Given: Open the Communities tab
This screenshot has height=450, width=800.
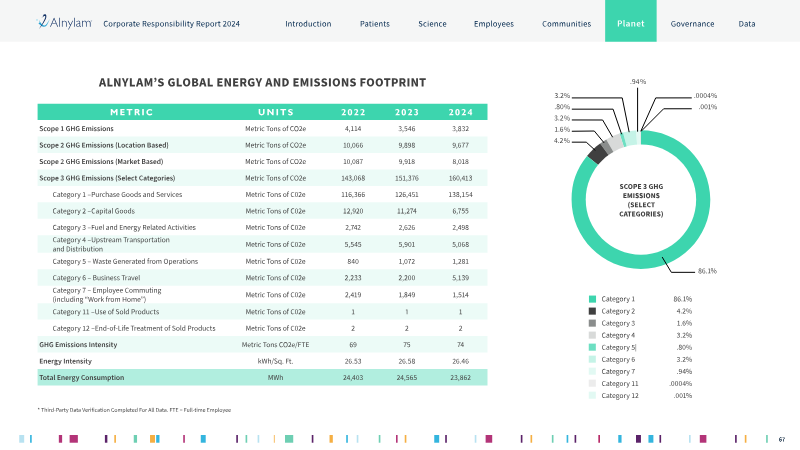Looking at the screenshot, I should pos(566,23).
